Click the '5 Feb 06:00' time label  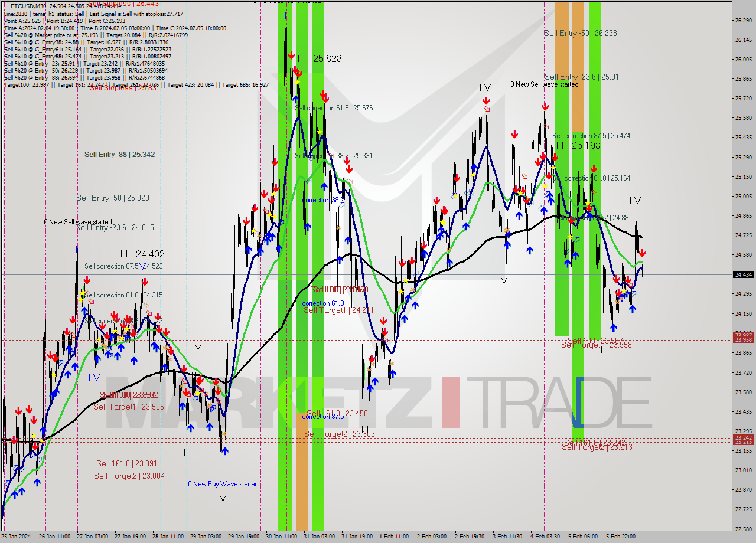click(x=583, y=537)
